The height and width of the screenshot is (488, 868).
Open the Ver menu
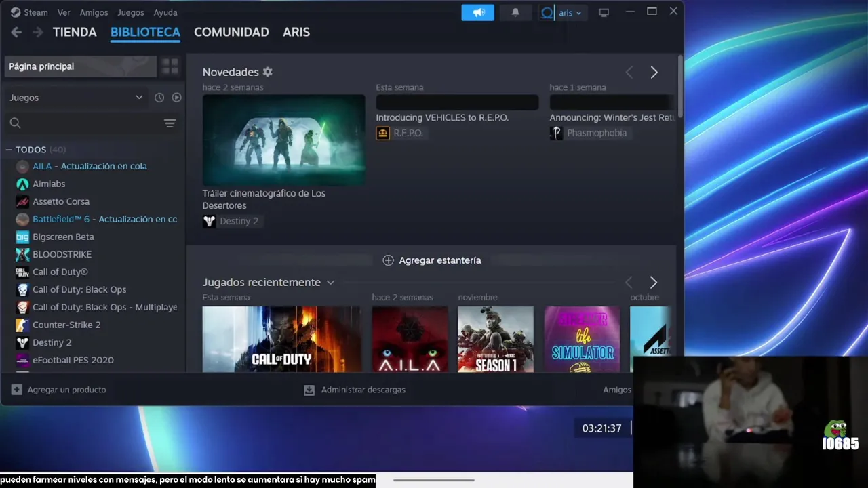(x=64, y=12)
